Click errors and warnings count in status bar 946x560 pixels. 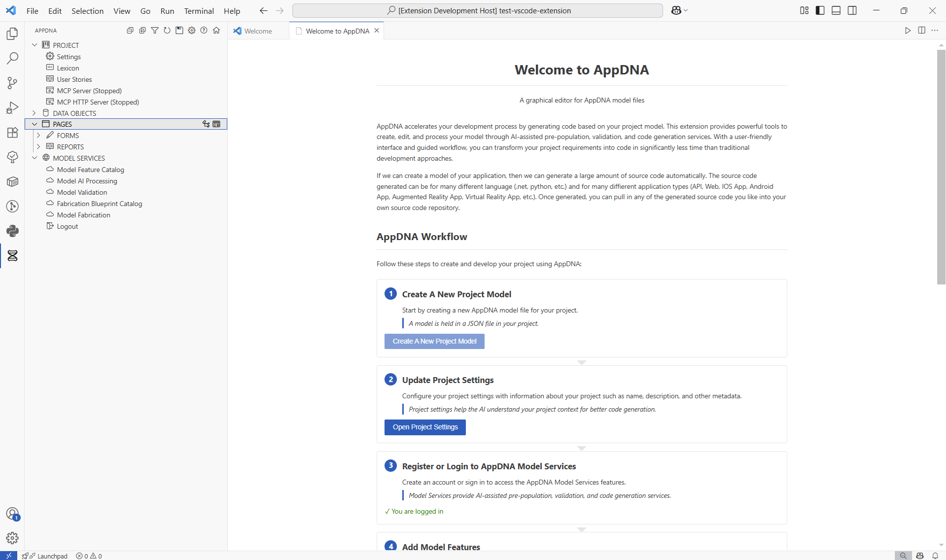(89, 556)
